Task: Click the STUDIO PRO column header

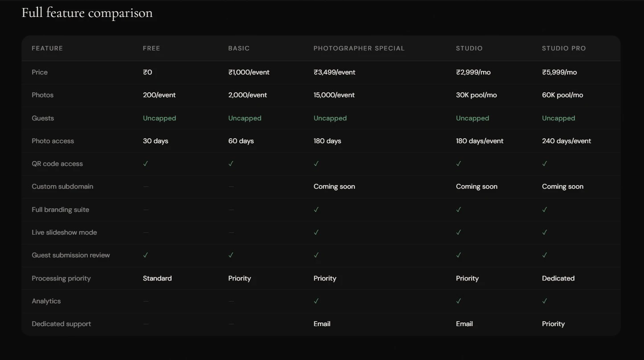Action: point(564,48)
